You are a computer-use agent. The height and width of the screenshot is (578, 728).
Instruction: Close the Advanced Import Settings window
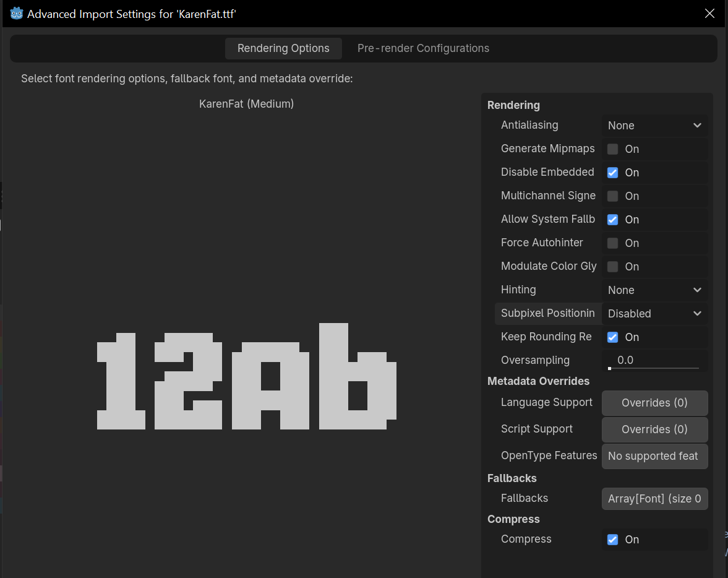pos(709,14)
